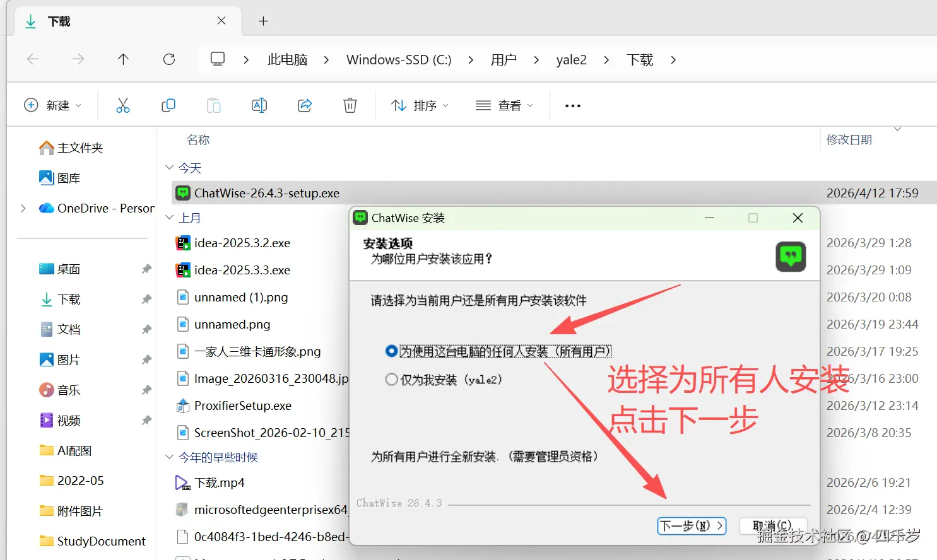Add a new Explorer tab with plus
The height and width of the screenshot is (560, 937).
pyautogui.click(x=264, y=21)
